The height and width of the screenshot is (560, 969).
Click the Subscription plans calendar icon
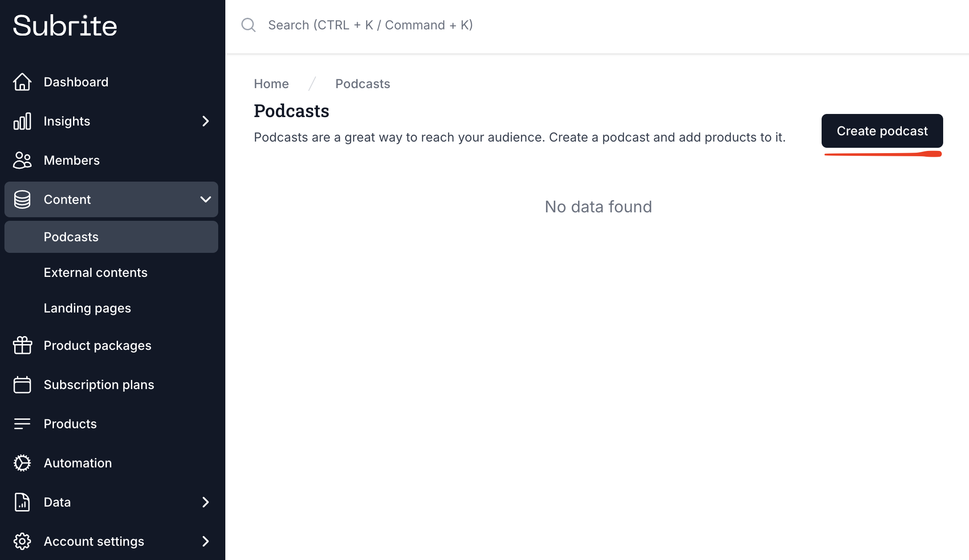pos(22,385)
